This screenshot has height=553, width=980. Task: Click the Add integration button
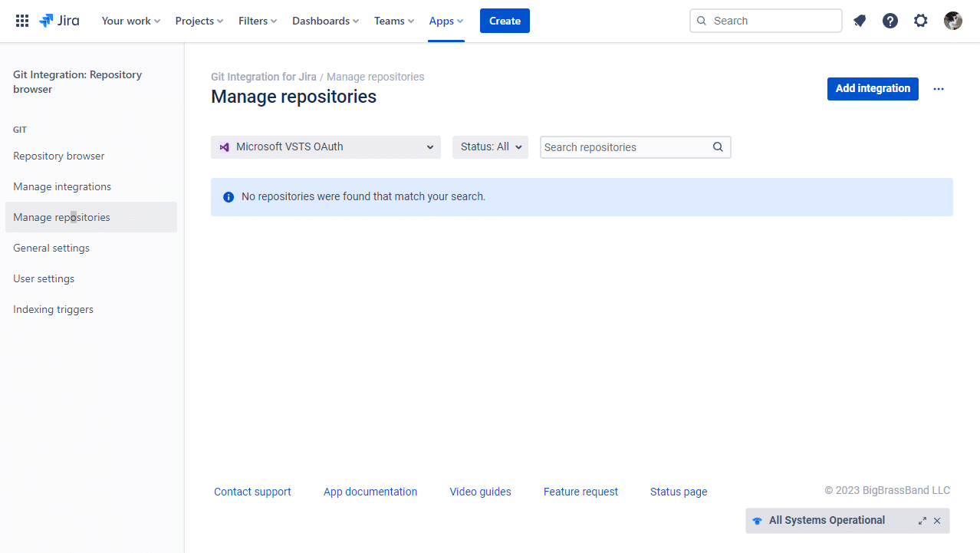[873, 88]
